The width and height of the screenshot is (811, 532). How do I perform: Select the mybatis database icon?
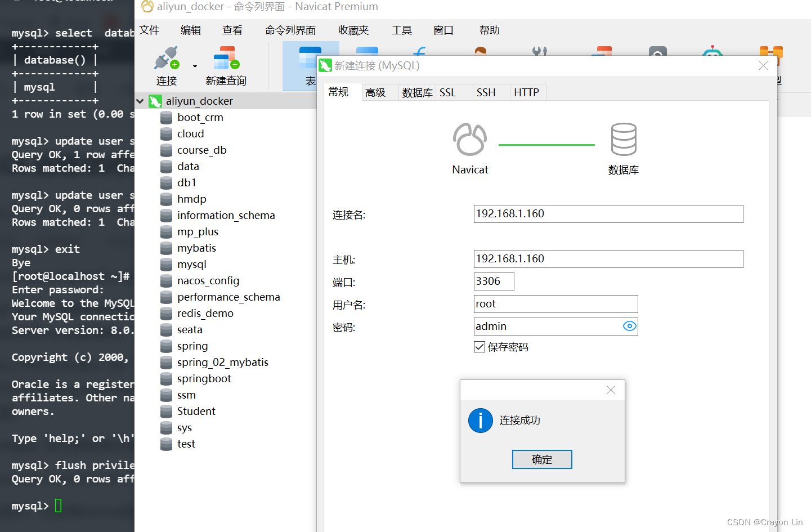point(166,248)
